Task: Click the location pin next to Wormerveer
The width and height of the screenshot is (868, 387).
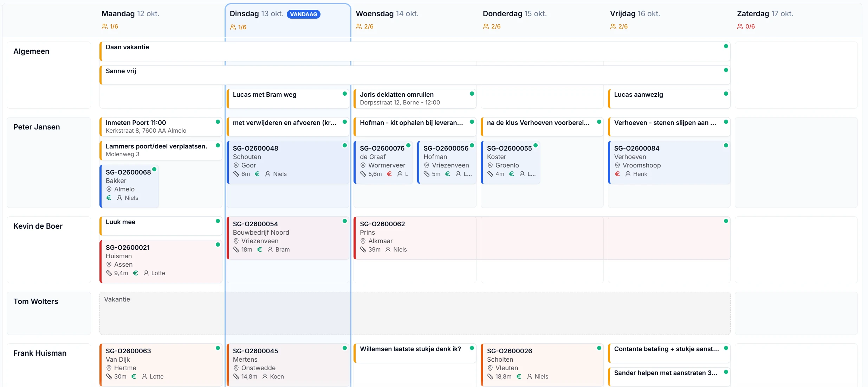Action: [363, 165]
